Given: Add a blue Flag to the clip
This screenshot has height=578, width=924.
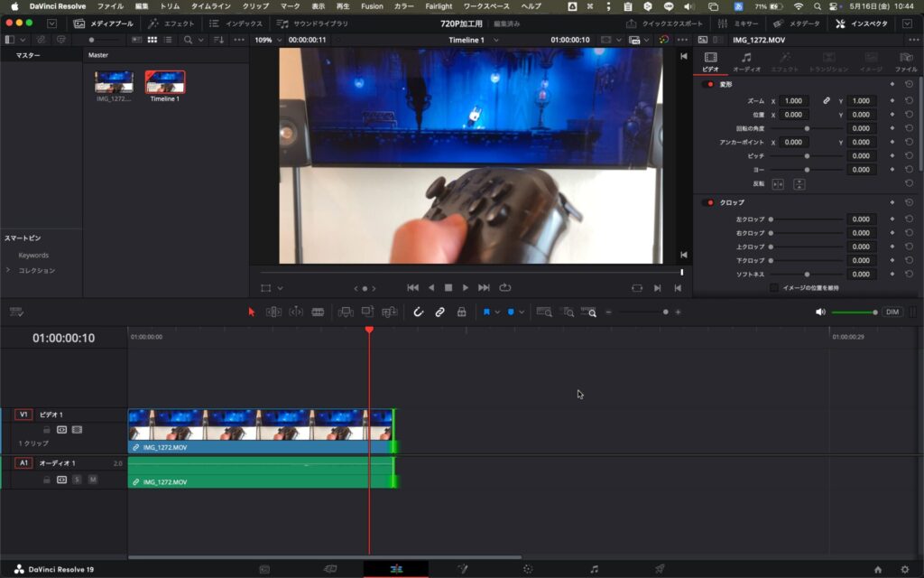Looking at the screenshot, I should (x=486, y=312).
